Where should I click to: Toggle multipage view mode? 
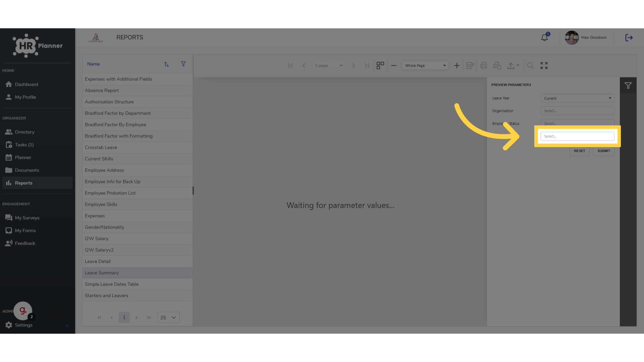click(380, 66)
